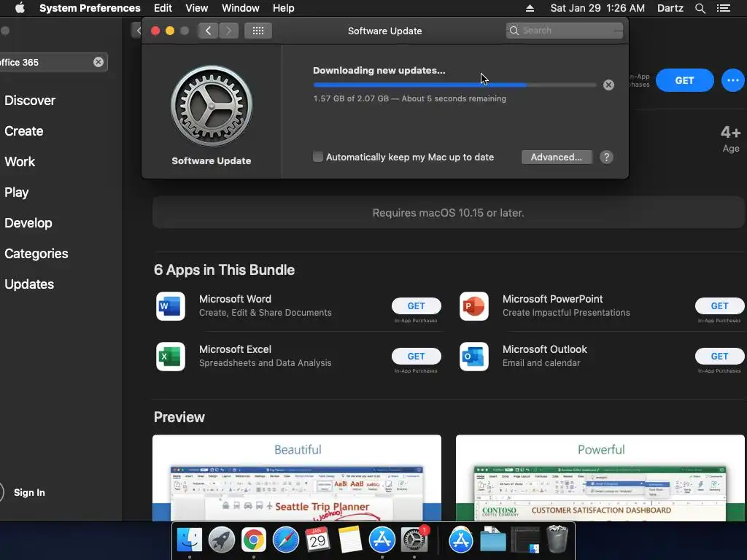Open Notification Center list icon
This screenshot has width=747, height=560.
tap(724, 8)
